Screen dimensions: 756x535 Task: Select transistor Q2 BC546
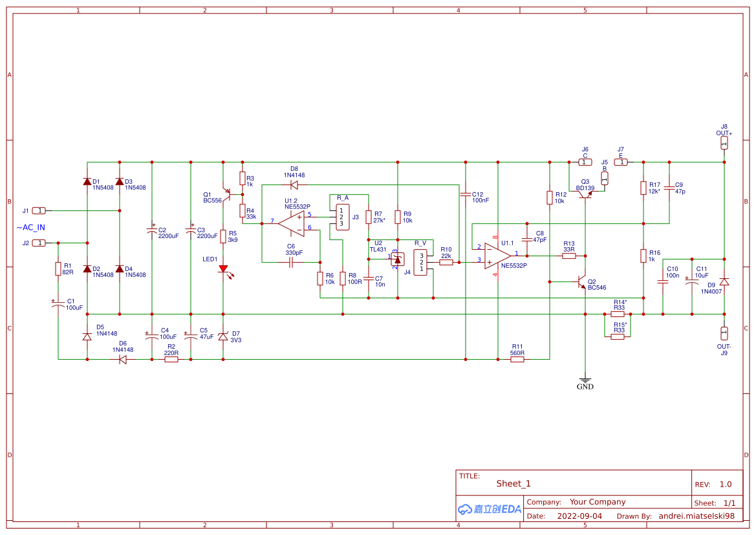click(580, 283)
